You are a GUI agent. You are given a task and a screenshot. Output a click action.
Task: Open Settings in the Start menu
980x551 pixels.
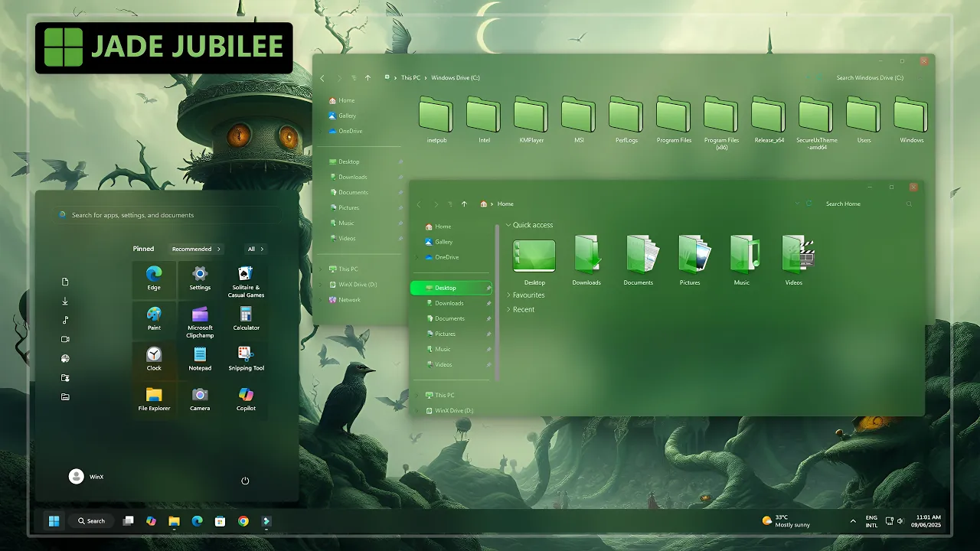[x=200, y=279]
